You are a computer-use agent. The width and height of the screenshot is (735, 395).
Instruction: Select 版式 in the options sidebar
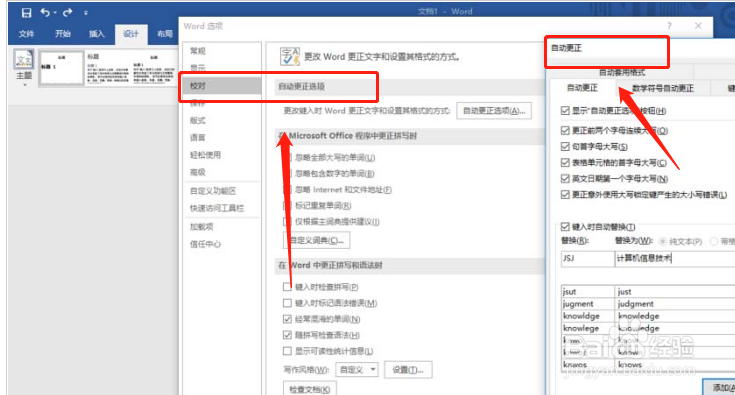click(198, 120)
